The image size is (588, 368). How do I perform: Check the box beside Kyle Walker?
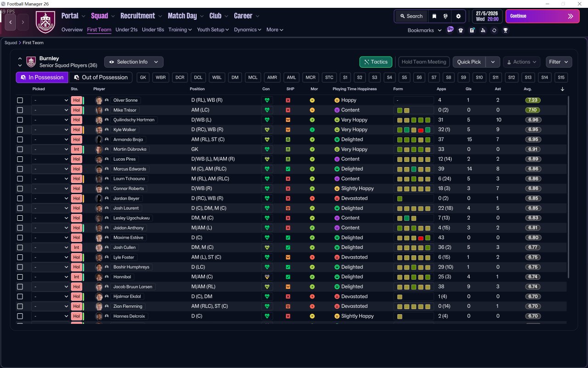pos(20,130)
